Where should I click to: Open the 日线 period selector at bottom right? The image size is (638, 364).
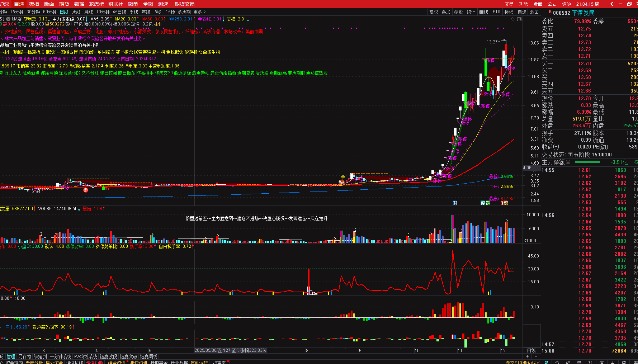pos(531,350)
